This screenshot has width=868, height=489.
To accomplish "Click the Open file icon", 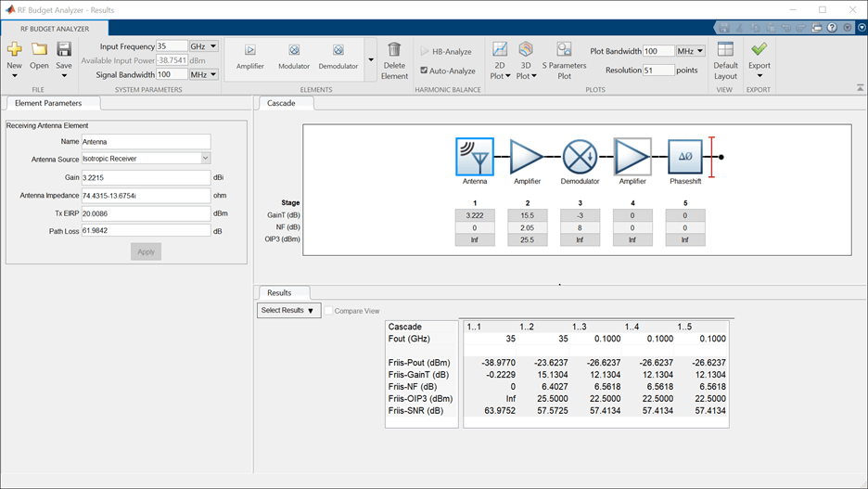I will tap(39, 49).
